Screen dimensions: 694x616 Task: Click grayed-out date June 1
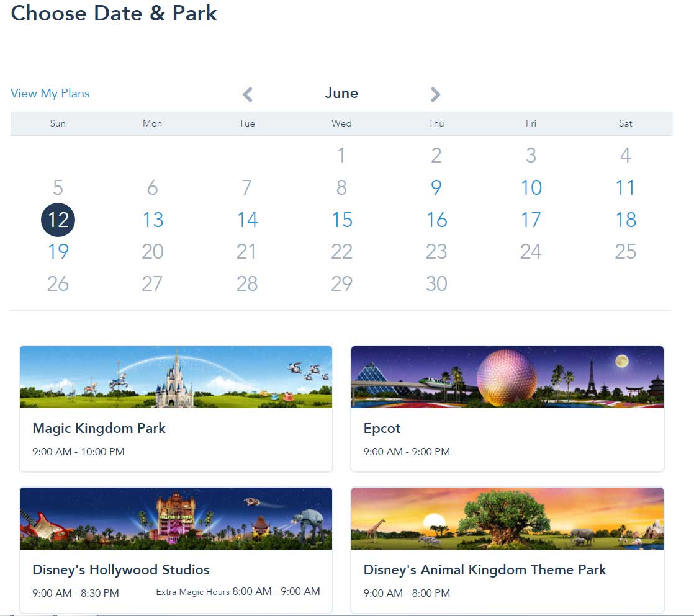click(341, 155)
